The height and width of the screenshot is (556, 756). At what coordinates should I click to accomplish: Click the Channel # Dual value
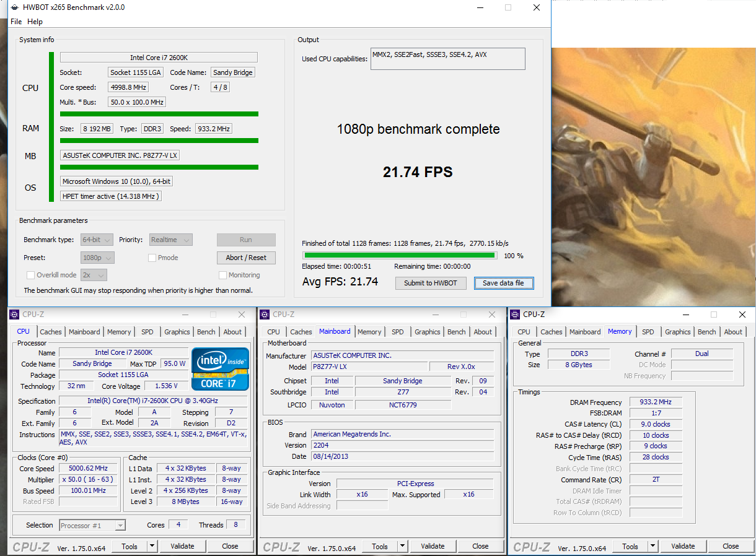point(701,354)
